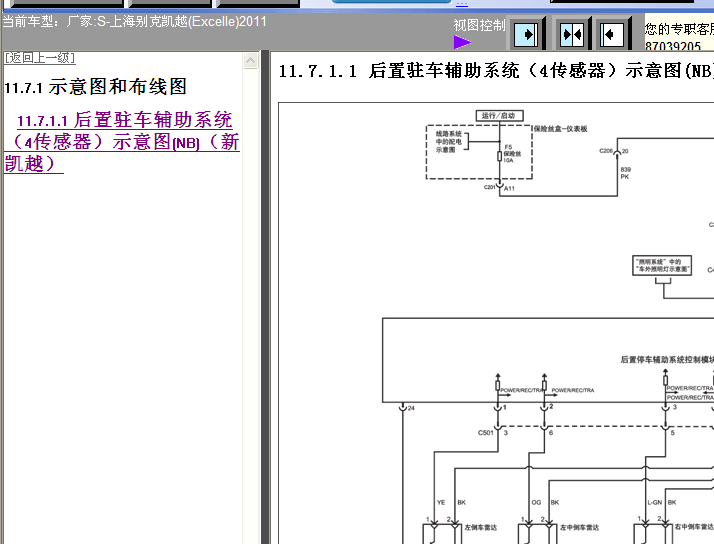Click the collapse-left view control icon

[611, 35]
